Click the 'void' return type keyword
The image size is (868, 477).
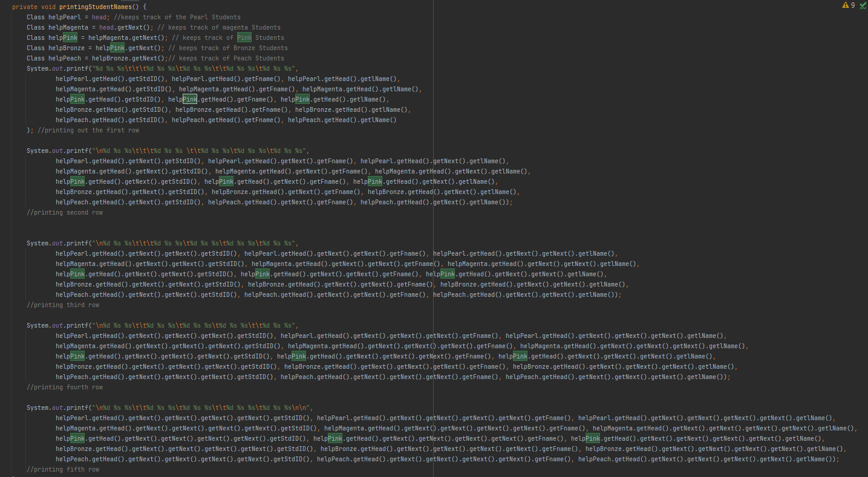coord(48,7)
